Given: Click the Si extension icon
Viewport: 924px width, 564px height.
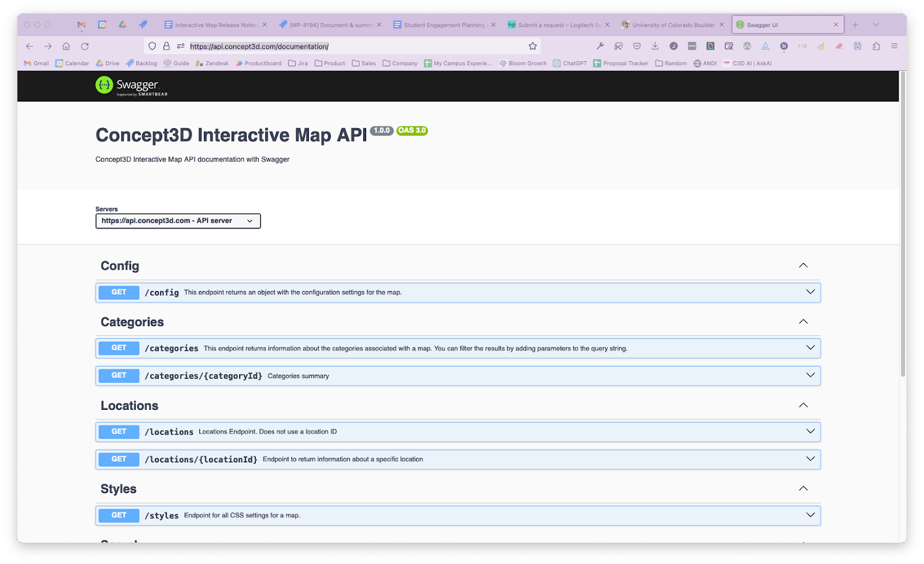Looking at the screenshot, I should pyautogui.click(x=784, y=46).
